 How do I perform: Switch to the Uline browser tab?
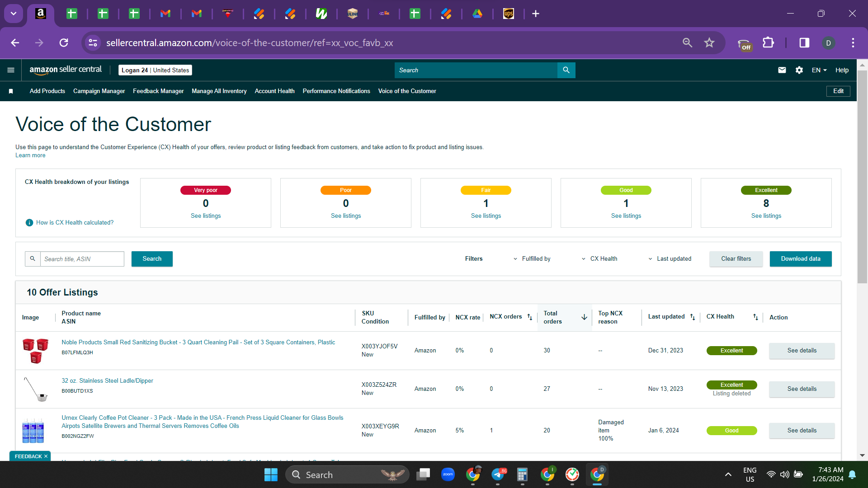click(353, 14)
